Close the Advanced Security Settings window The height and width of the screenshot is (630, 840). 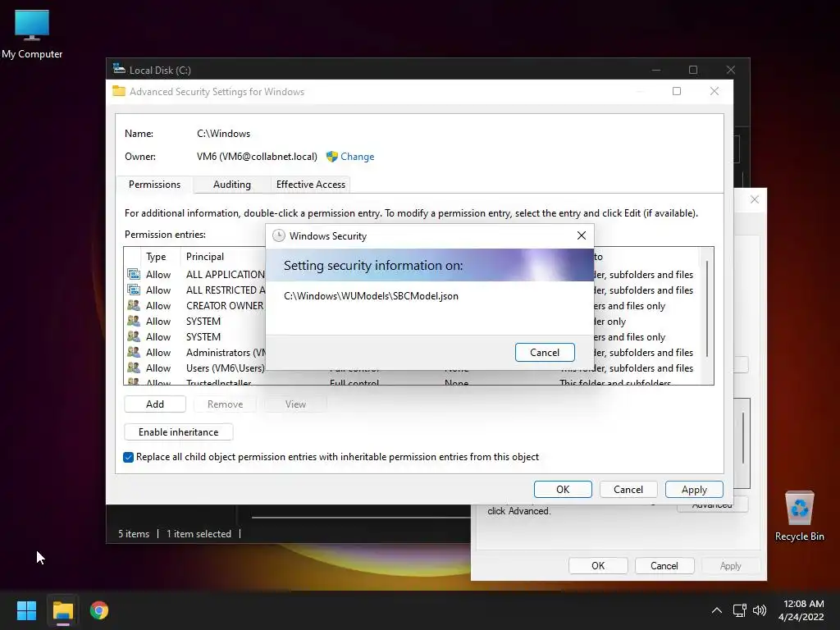tap(714, 91)
